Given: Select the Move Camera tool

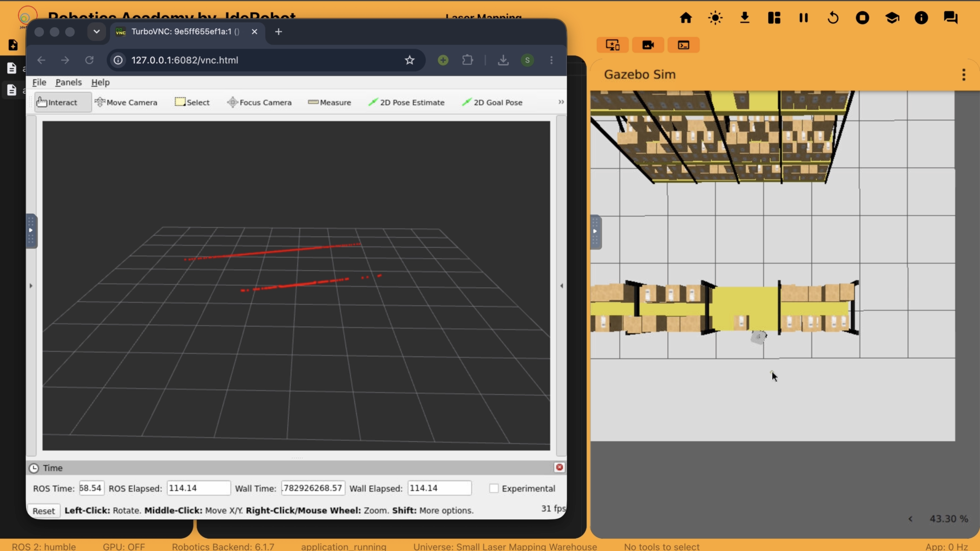Looking at the screenshot, I should point(126,102).
